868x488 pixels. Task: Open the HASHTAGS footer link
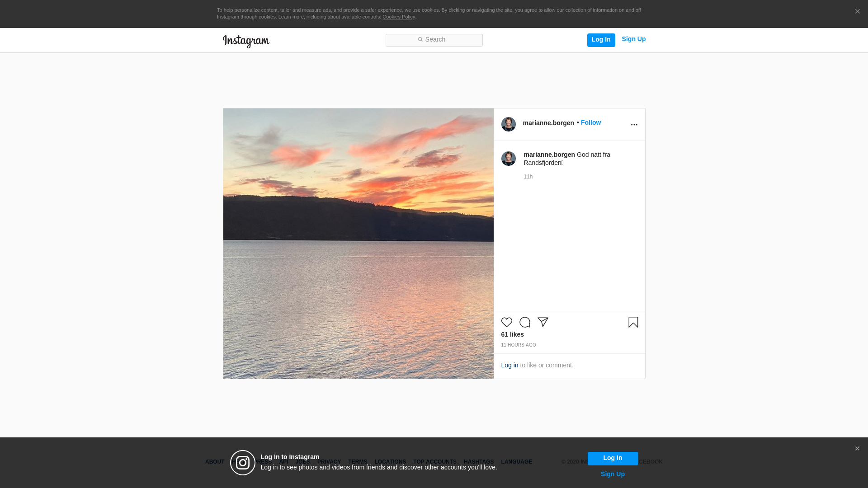coord(478,462)
